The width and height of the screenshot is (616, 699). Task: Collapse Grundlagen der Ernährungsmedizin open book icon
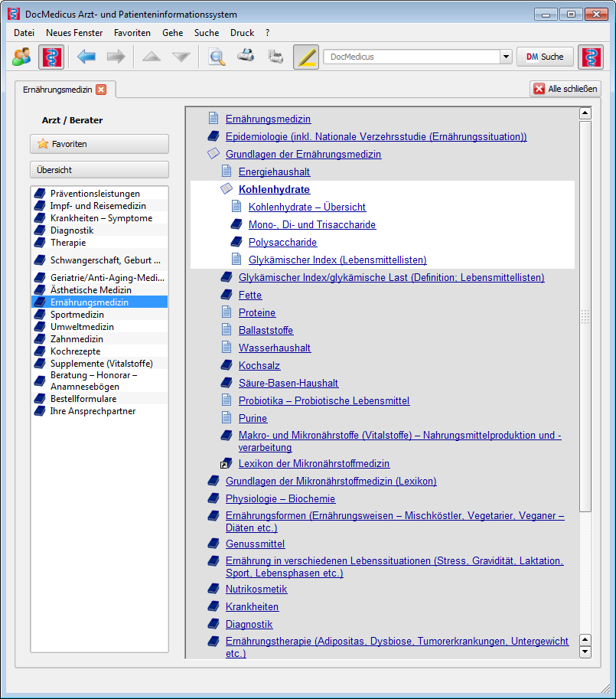(213, 153)
